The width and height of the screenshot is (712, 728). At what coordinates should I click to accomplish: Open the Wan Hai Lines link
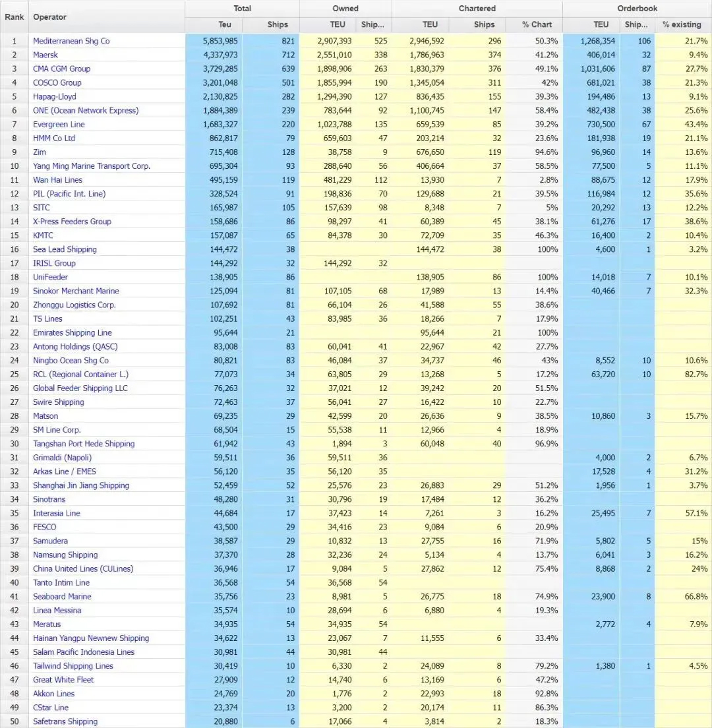pos(57,179)
